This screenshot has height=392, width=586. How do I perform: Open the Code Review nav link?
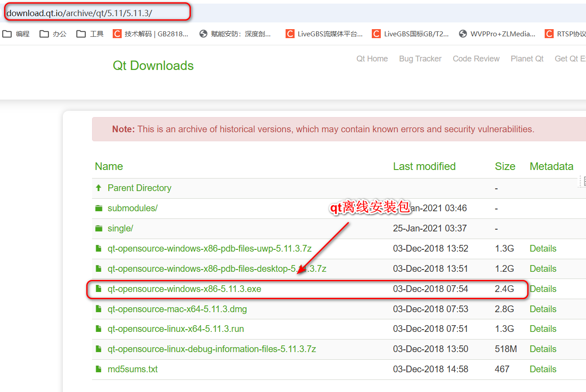(x=476, y=59)
